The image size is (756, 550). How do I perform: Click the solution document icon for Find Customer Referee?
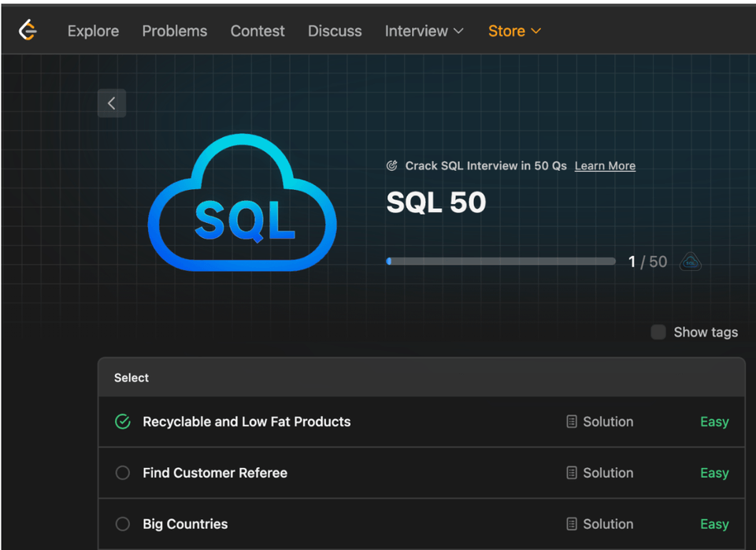click(572, 473)
